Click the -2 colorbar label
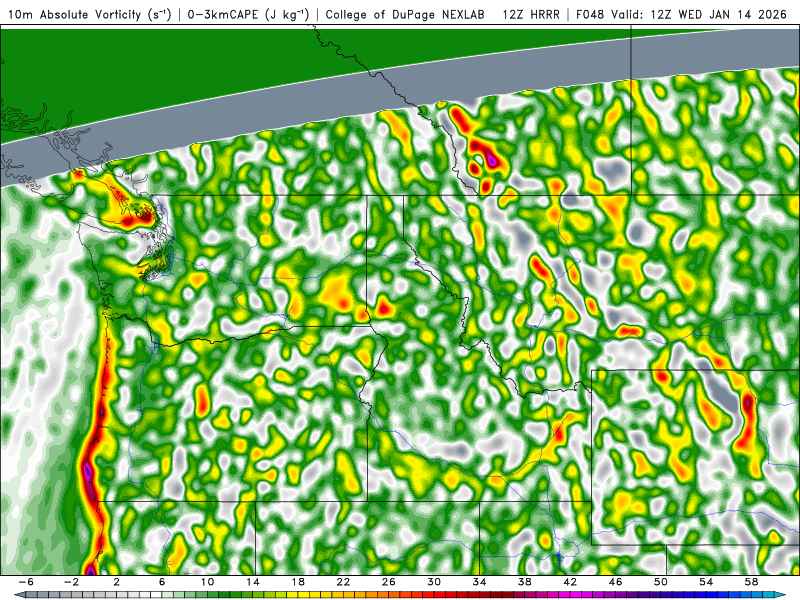The width and height of the screenshot is (800, 600). click(71, 582)
